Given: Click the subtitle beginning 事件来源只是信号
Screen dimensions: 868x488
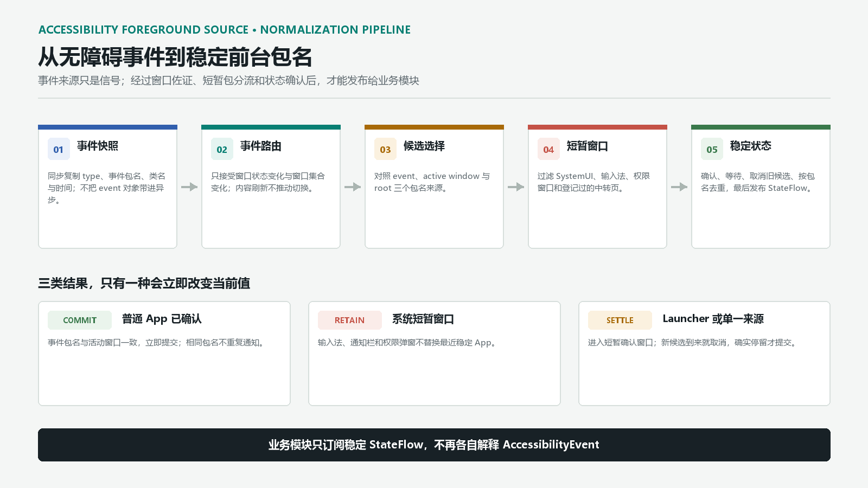Looking at the screenshot, I should tap(228, 80).
